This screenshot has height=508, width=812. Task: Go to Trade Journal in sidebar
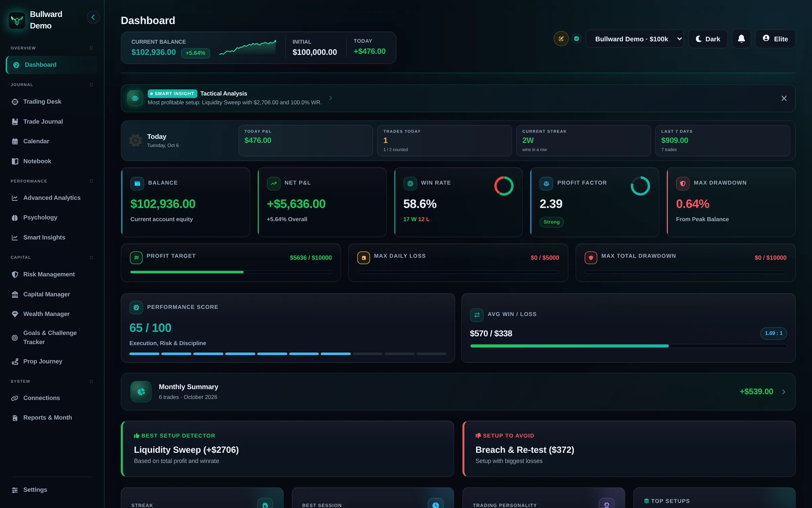coord(52,122)
